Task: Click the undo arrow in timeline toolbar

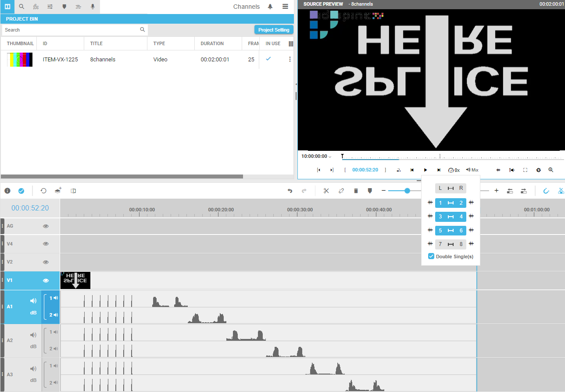Action: 290,191
